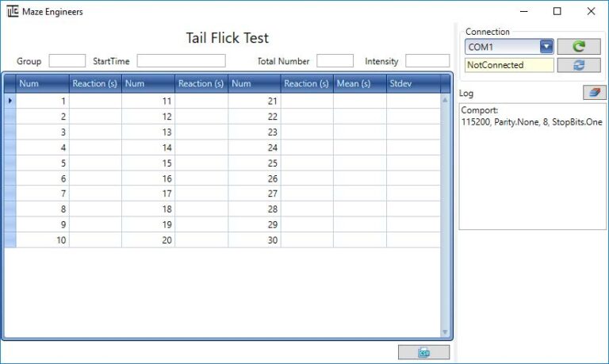Open the COM1 port dropdown arrow
The width and height of the screenshot is (609, 364).
(x=546, y=47)
